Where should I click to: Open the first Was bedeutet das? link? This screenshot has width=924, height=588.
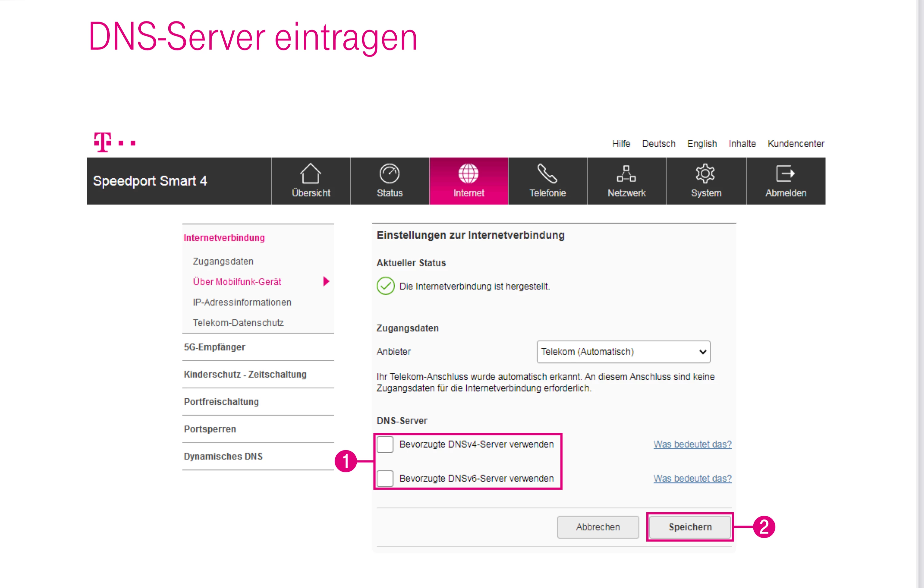point(692,444)
